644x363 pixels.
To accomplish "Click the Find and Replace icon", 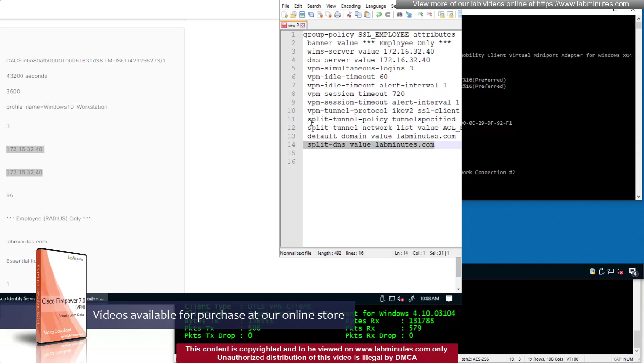I will 409,15.
